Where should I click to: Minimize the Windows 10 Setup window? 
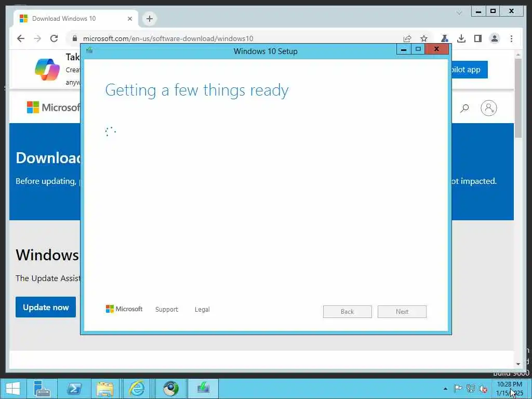(x=404, y=49)
